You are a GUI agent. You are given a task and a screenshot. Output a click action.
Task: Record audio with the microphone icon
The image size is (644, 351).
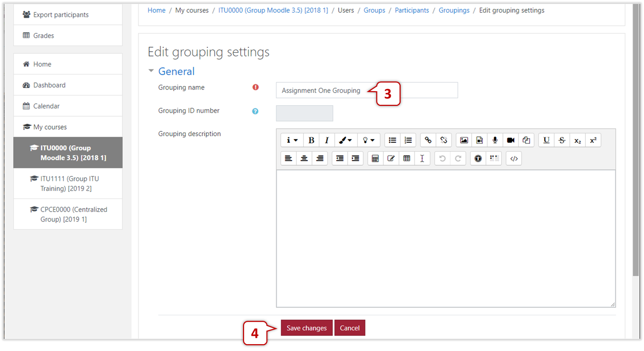(x=495, y=140)
